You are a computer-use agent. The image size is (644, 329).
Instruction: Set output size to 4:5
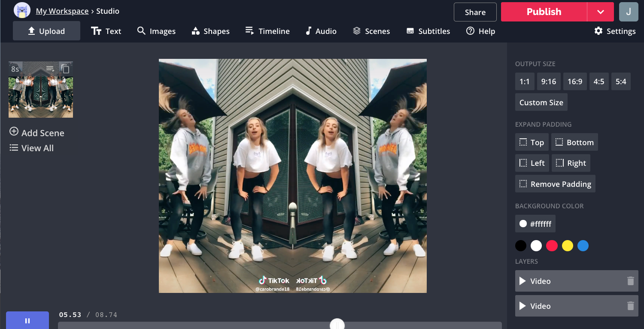pos(599,82)
